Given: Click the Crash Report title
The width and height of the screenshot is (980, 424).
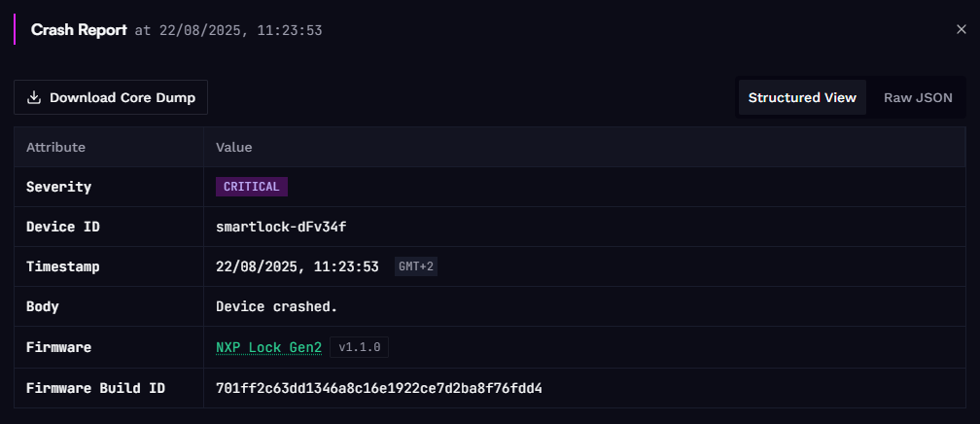Looking at the screenshot, I should click(x=79, y=29).
